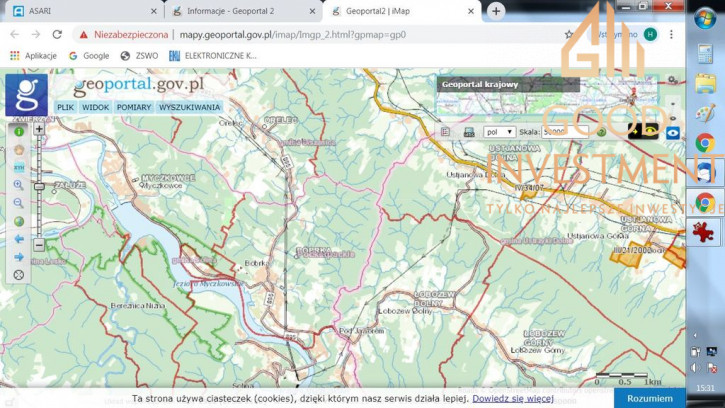Reload the page
Screen dimensions: 725x408
pos(57,34)
